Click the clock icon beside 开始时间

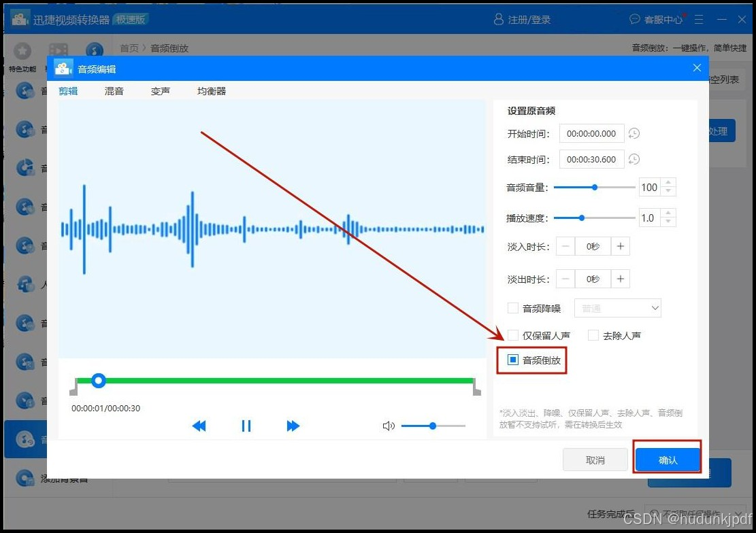point(634,133)
